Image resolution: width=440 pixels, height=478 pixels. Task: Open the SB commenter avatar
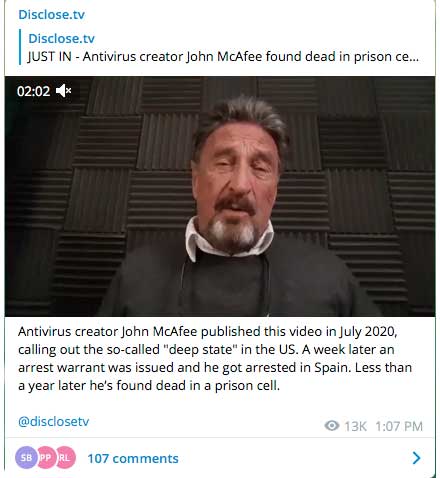26,458
